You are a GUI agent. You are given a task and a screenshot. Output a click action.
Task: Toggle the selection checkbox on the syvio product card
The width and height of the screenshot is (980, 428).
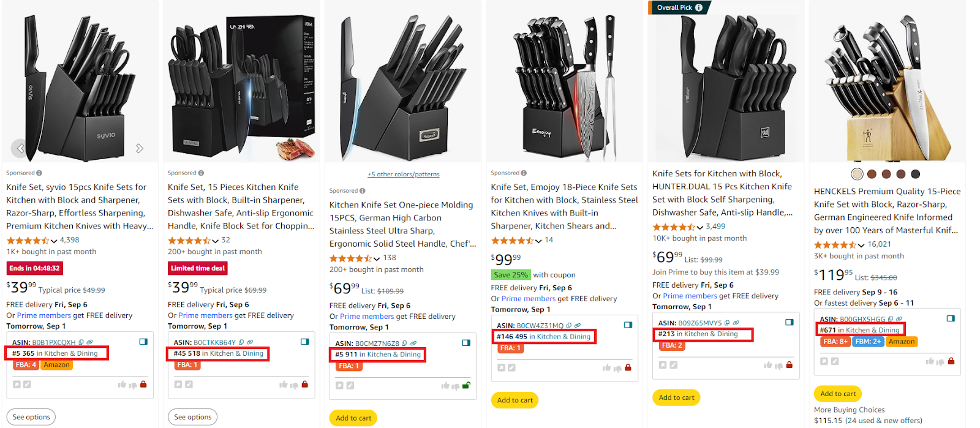(144, 341)
